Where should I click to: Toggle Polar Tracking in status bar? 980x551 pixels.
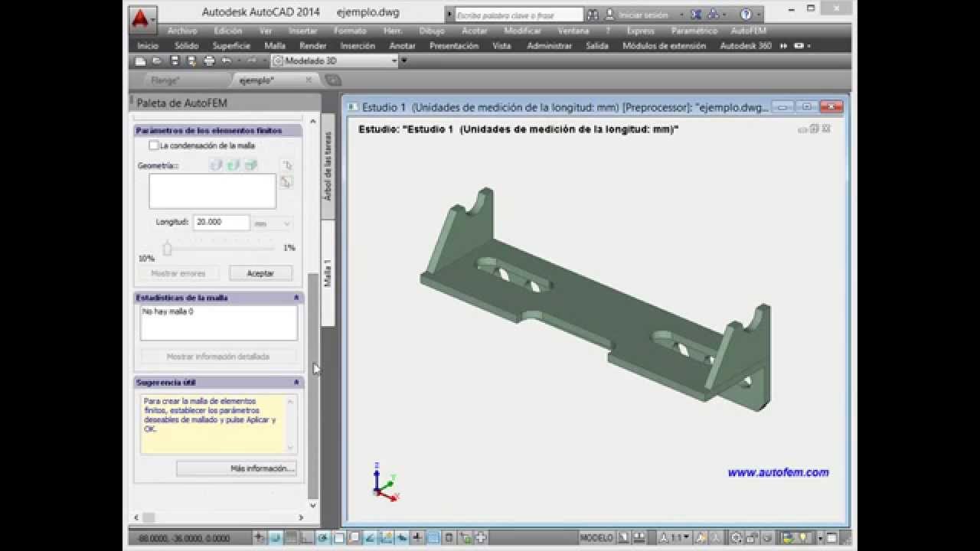pos(322,537)
